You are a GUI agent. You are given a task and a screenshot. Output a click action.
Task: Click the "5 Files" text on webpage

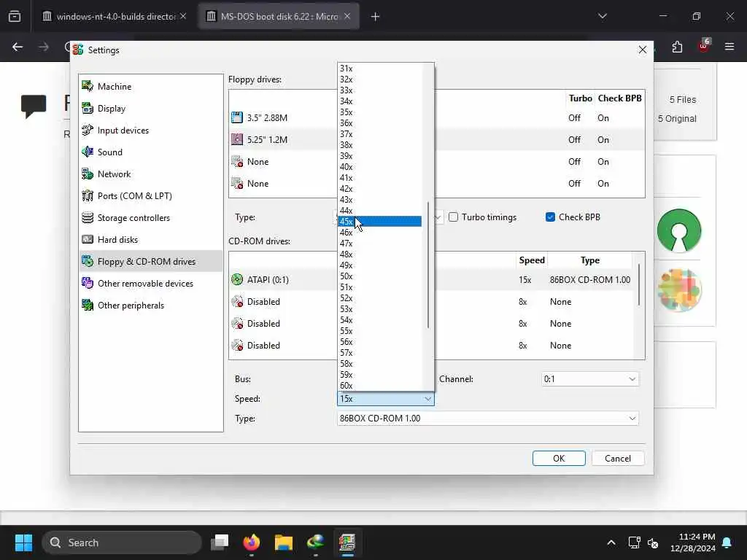683,99
